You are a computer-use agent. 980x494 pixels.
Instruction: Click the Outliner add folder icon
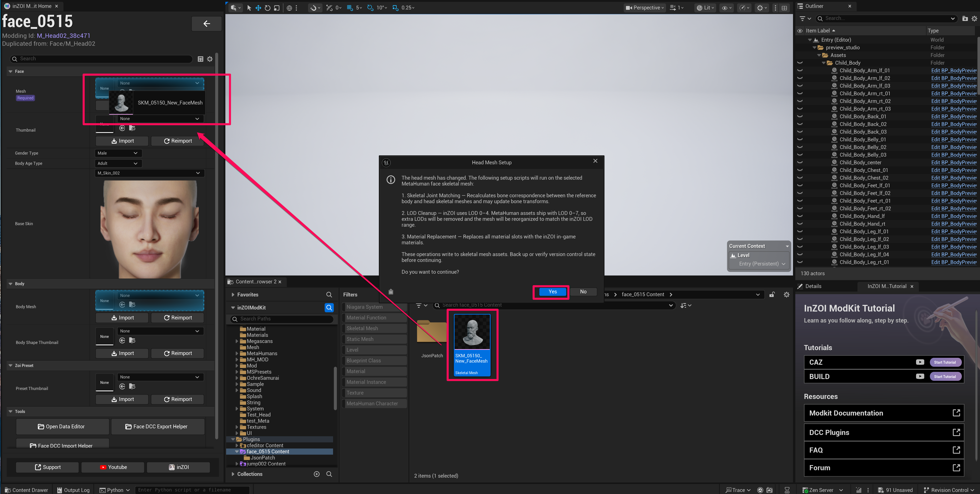tap(965, 18)
